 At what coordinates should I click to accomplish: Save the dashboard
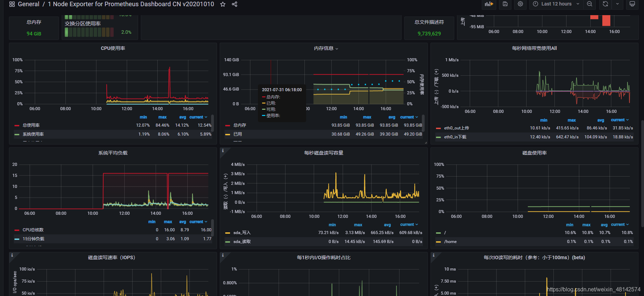tap(505, 4)
